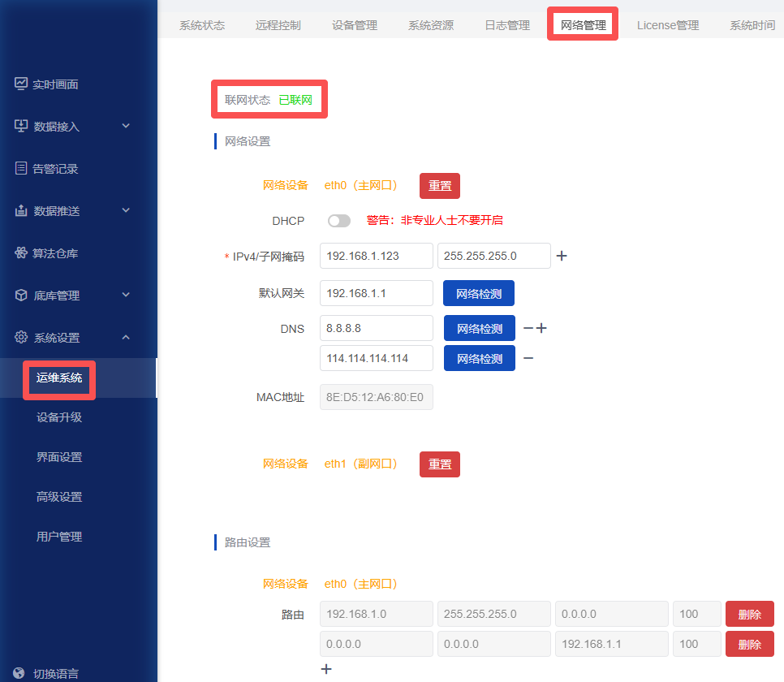Expand the 数据推送 menu chevron
Screen dimensions: 784x682
click(x=126, y=210)
